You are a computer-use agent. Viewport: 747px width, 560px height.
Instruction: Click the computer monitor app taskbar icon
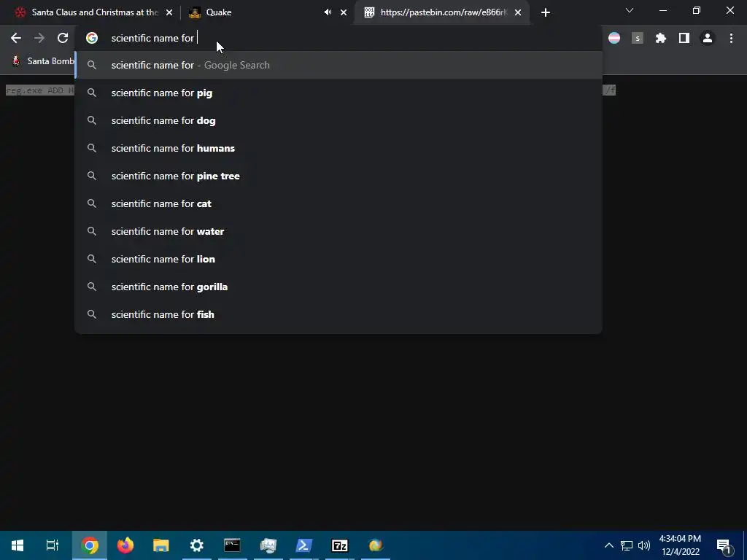(x=268, y=545)
